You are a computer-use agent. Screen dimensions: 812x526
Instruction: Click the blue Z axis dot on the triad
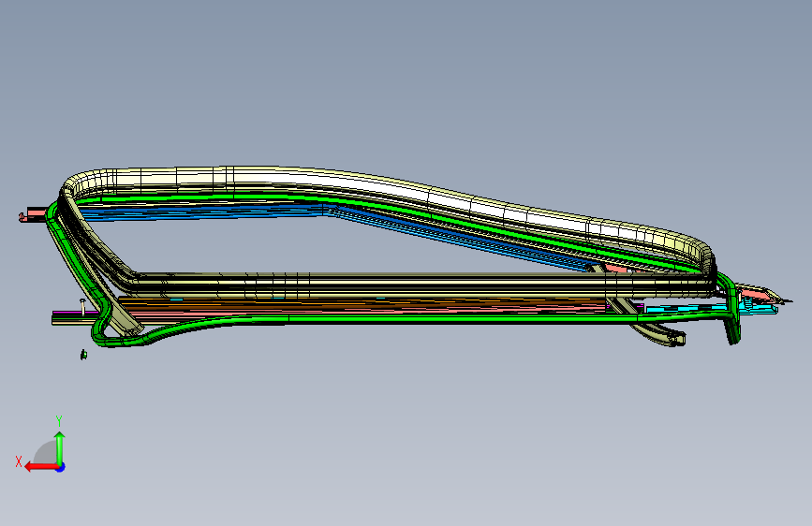[x=61, y=467]
